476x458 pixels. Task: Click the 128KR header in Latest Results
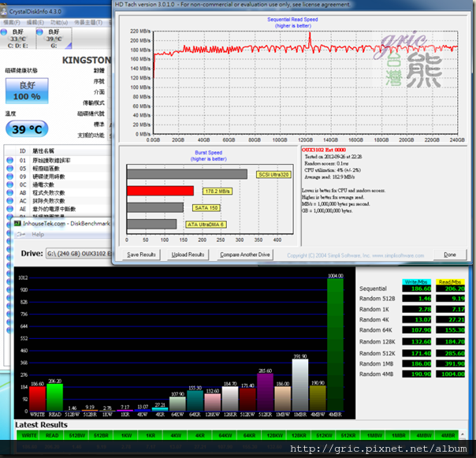pyautogui.click(x=299, y=435)
